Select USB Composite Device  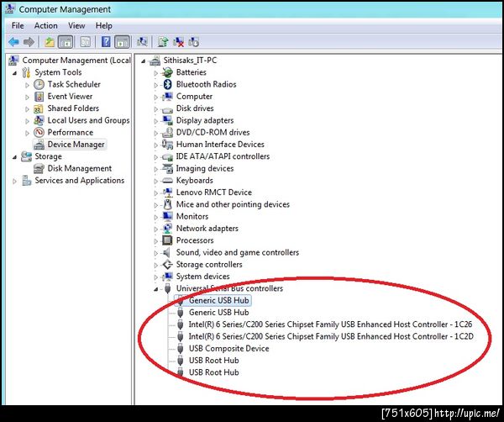(x=228, y=348)
